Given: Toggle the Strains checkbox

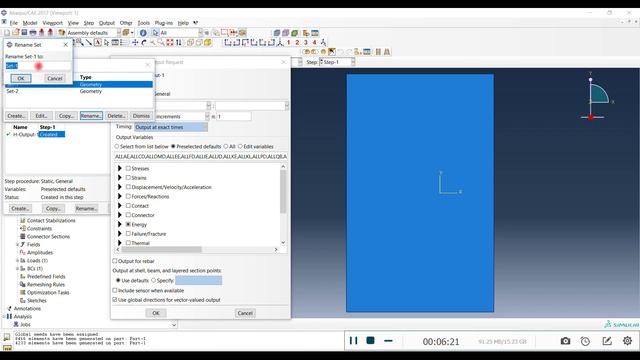Looking at the screenshot, I should pyautogui.click(x=128, y=178).
